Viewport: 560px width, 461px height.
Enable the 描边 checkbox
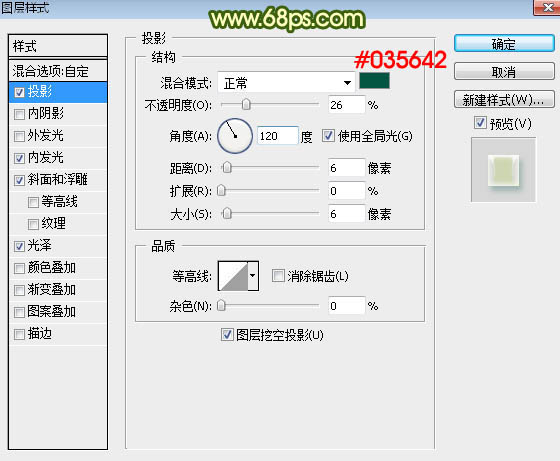click(19, 335)
